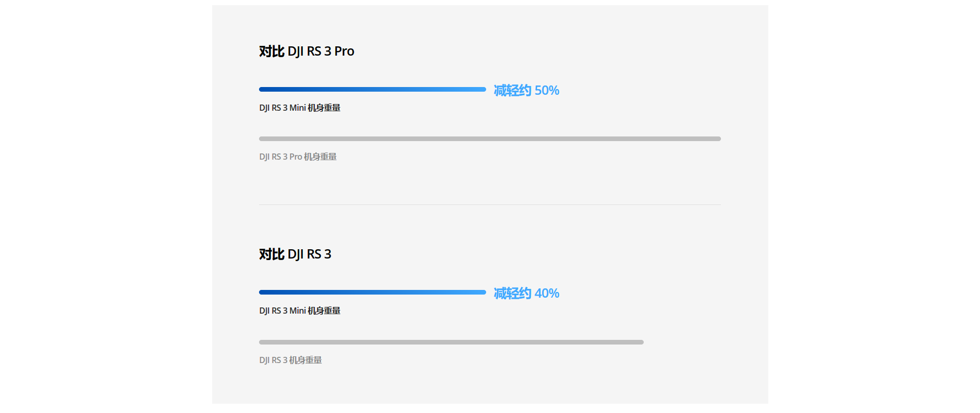Click the rounded right end of the gray RS 3 Pro bar
Screen dimensions: 980x413
(718, 139)
